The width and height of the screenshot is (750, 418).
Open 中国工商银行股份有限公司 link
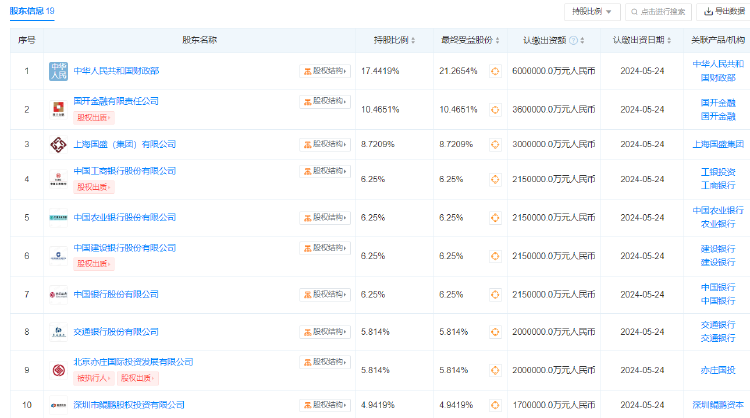pyautogui.click(x=124, y=171)
